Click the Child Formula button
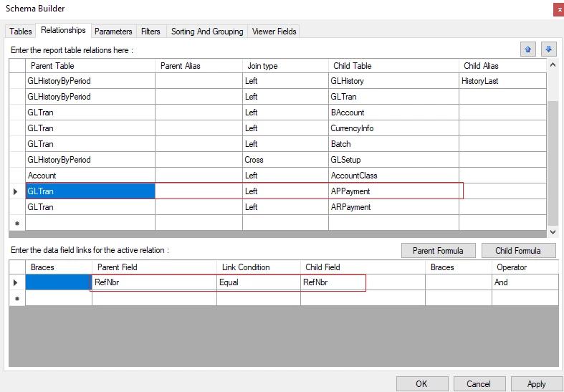This screenshot has width=564, height=392. [518, 251]
